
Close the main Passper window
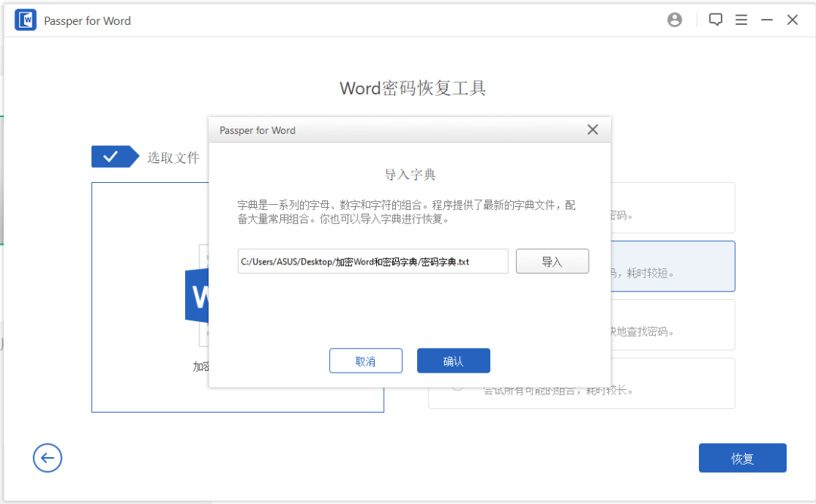click(x=792, y=20)
